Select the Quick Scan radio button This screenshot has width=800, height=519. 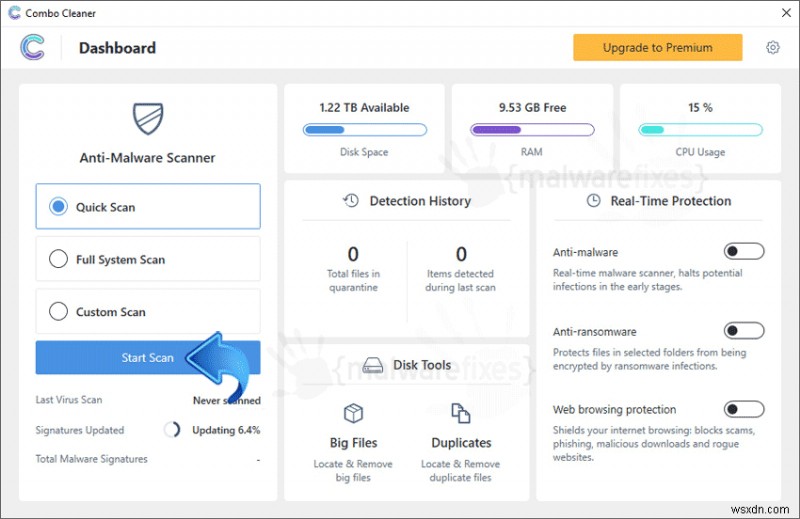coord(58,207)
